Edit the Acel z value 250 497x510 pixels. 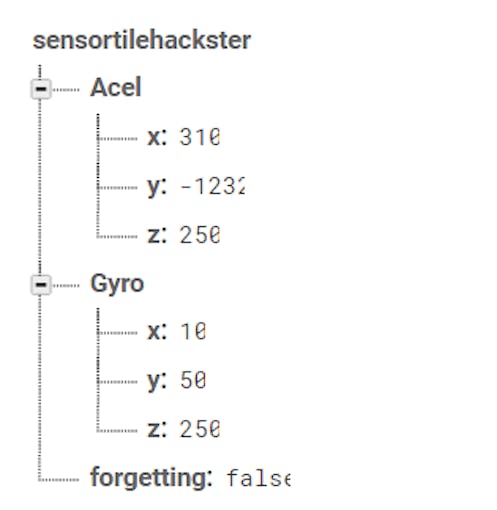point(200,235)
